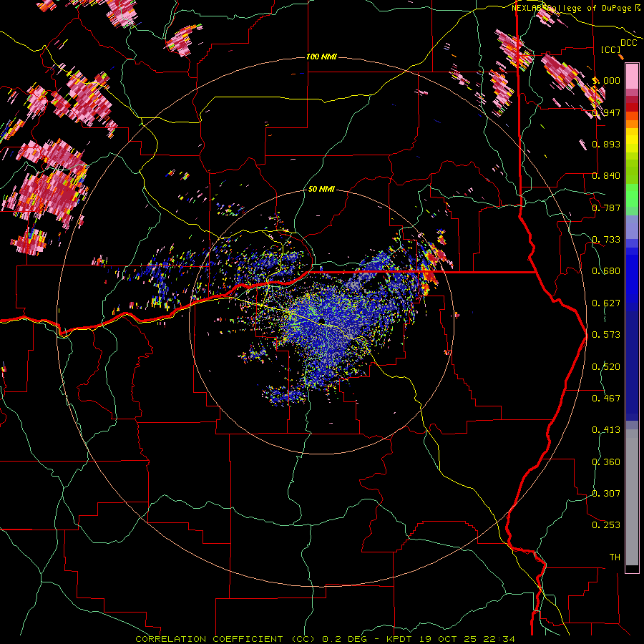Click the TH threshold label on legend
The width and height of the screenshot is (644, 644).
tap(615, 557)
